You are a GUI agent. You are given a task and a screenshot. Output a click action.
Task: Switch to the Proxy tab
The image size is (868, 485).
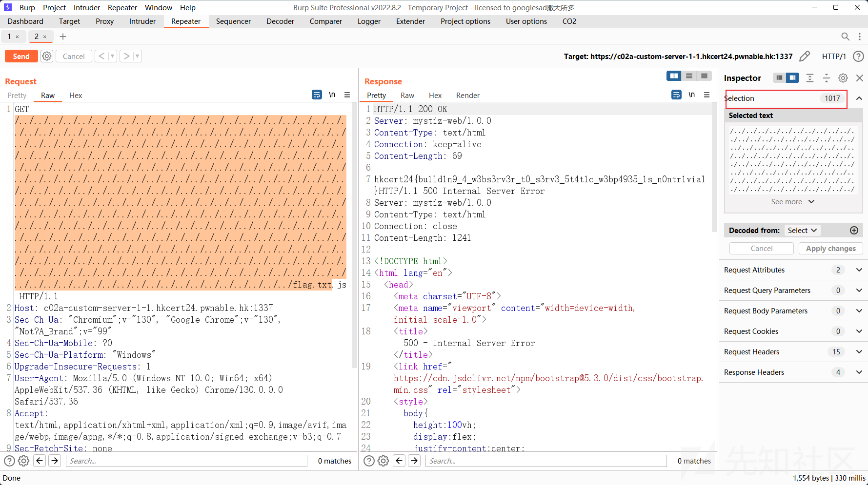coord(104,21)
